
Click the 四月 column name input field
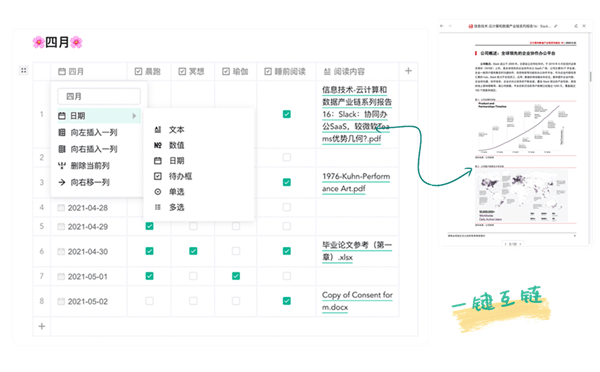(99, 96)
